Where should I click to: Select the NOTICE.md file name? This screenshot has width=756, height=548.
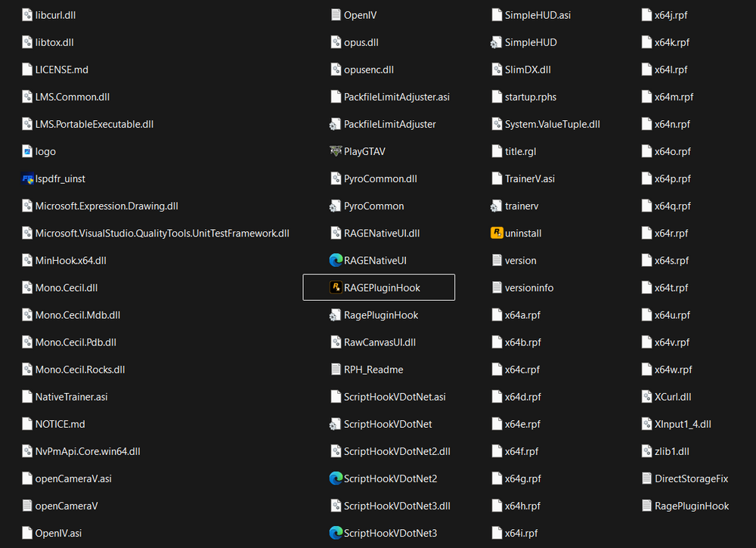coord(60,424)
